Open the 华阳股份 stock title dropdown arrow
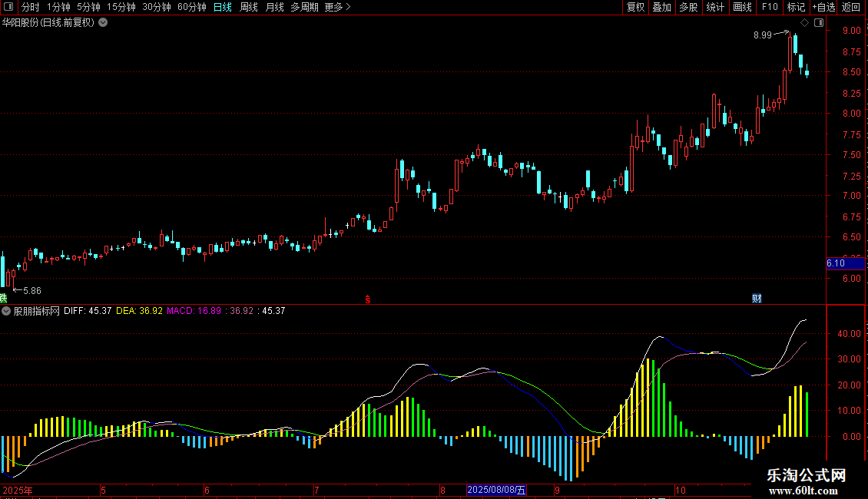 click(104, 22)
